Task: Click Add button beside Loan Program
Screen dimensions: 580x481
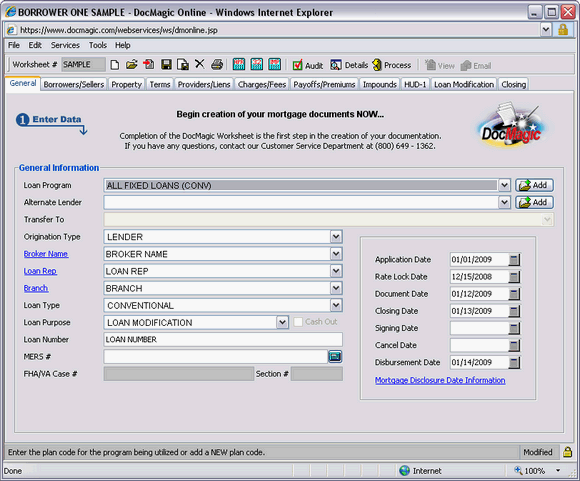Action: coord(534,185)
